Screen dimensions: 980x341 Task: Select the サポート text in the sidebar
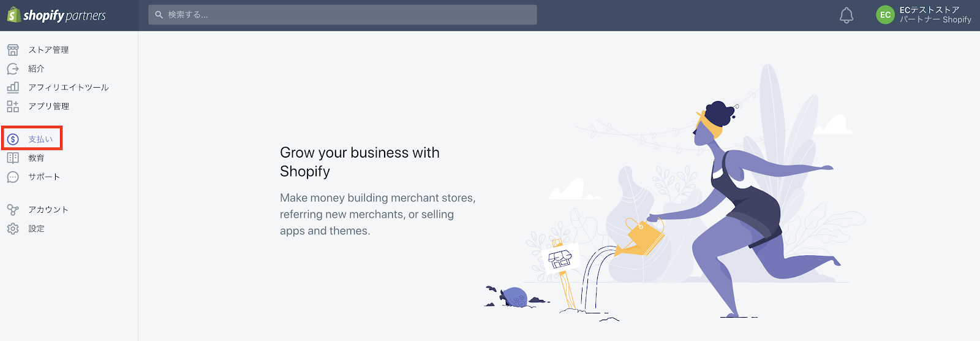coord(44,177)
